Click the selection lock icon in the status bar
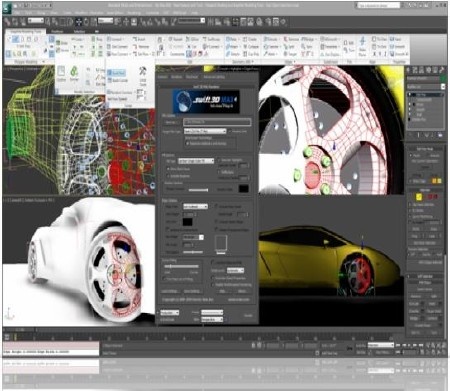Screen dimensions: 450x391 click(x=253, y=345)
